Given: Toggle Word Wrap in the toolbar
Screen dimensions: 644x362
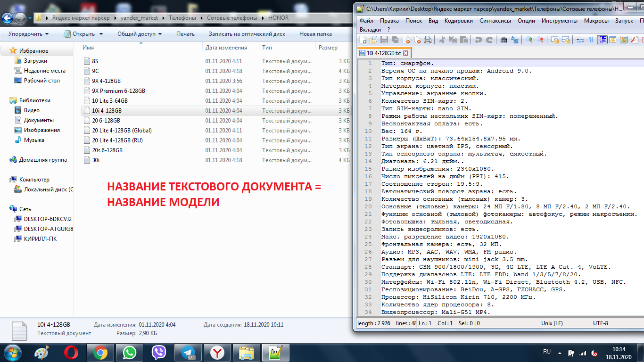Looking at the screenshot, I should pyautogui.click(x=580, y=40).
